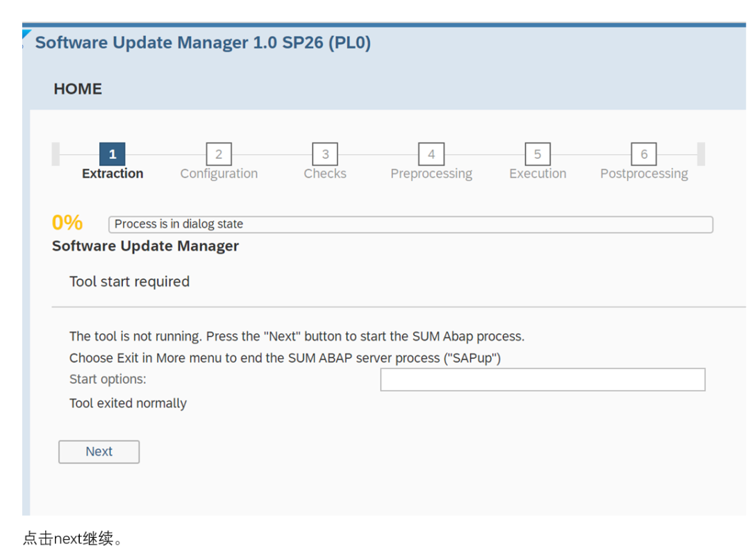The height and width of the screenshot is (560, 750).
Task: Click the bold Software Update Manager subheading
Action: 145,246
